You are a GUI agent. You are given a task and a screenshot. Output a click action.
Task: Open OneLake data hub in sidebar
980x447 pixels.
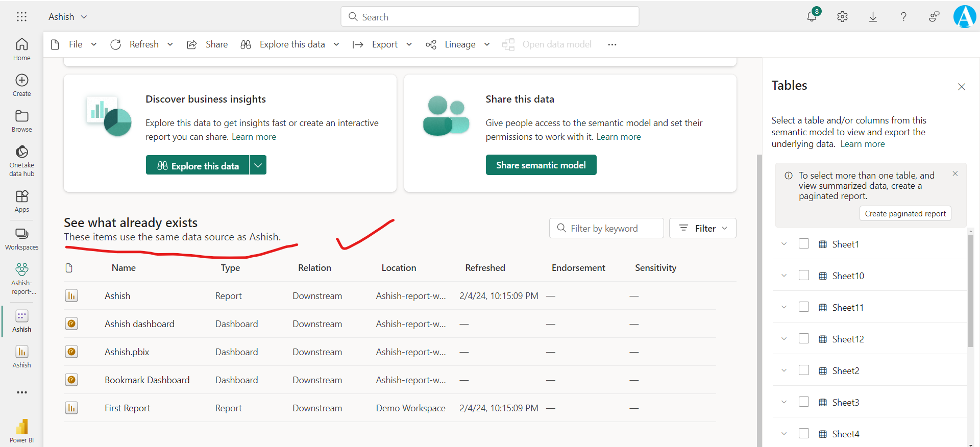[x=21, y=160]
